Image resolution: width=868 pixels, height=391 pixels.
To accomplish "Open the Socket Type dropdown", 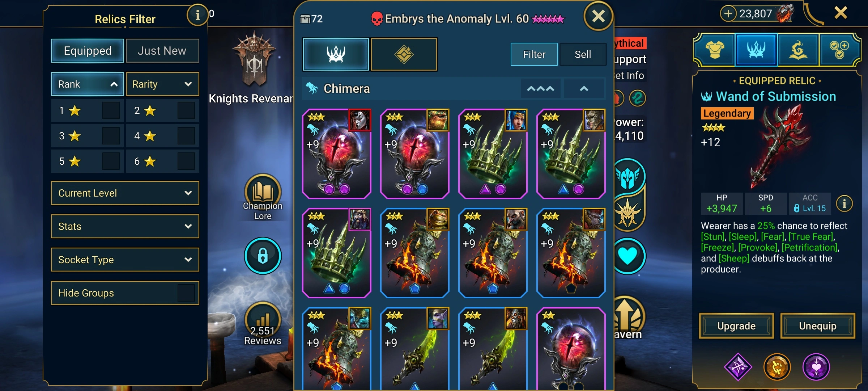I will pos(125,260).
